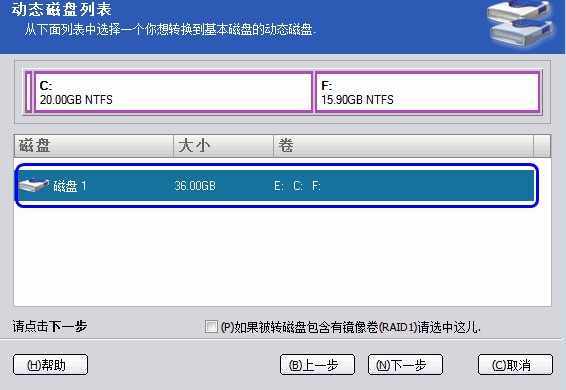
Task: Check the RAID1 mirrored volume checkbox
Action: 211,326
